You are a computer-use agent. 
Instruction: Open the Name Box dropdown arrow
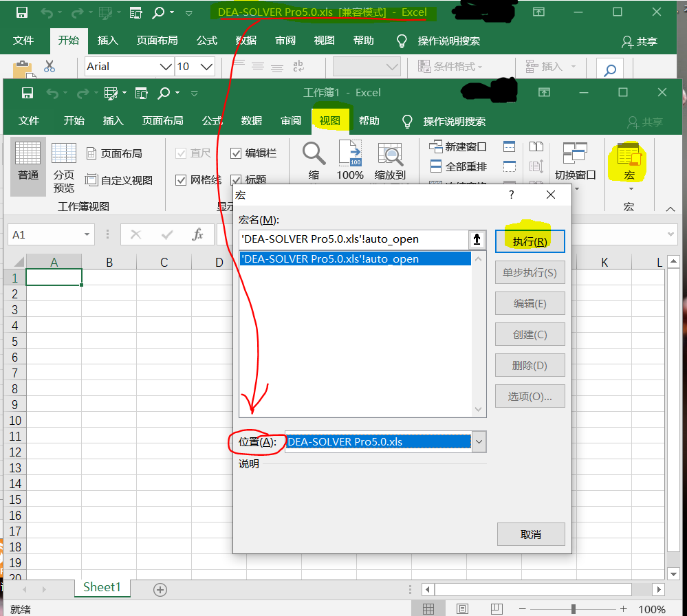[x=87, y=234]
